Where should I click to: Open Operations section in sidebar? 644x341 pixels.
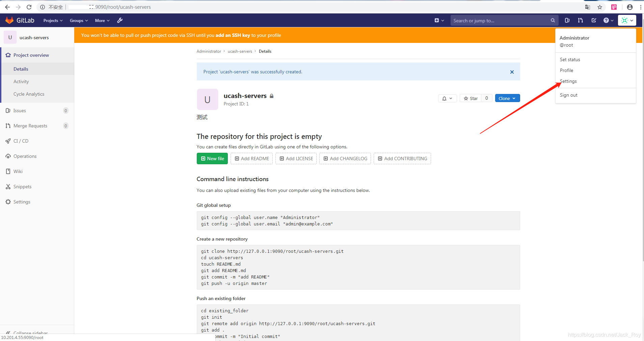pyautogui.click(x=25, y=156)
